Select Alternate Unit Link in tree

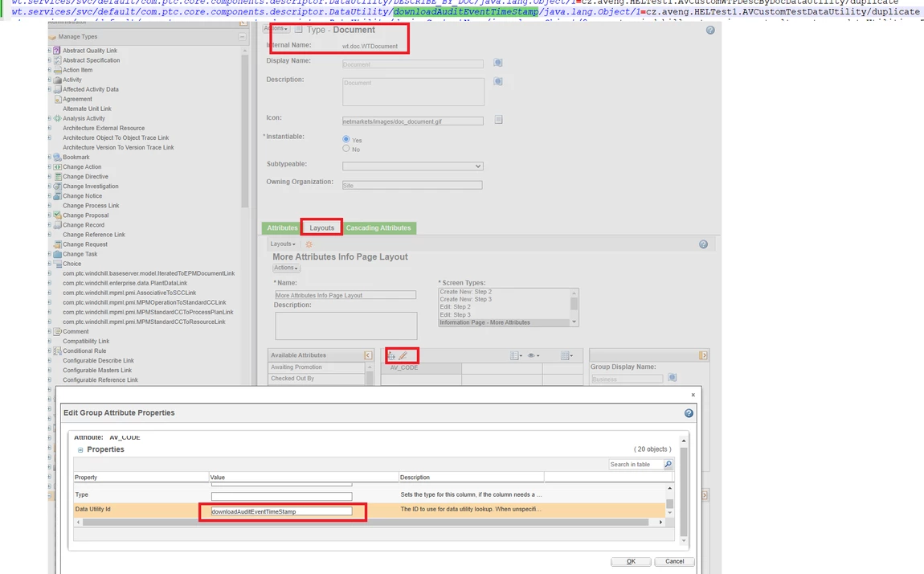click(88, 109)
